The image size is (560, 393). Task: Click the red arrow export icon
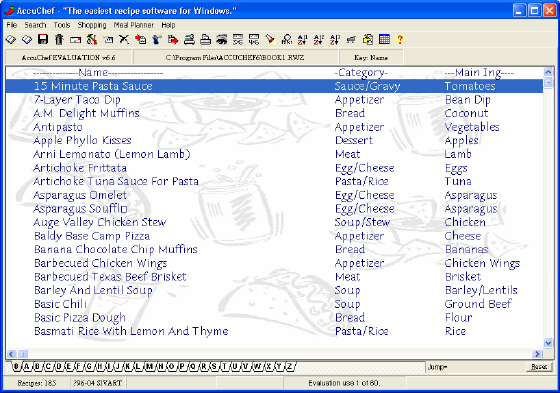tap(173, 39)
